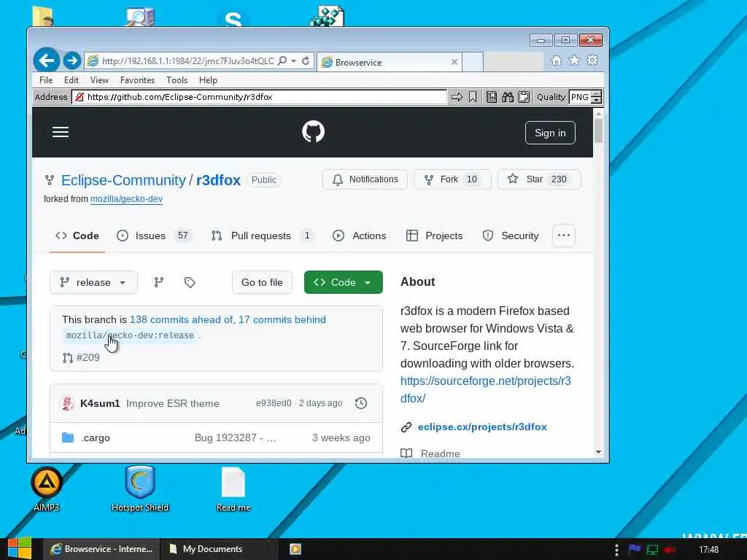Click the search magnifier in IE address bar

pyautogui.click(x=282, y=61)
